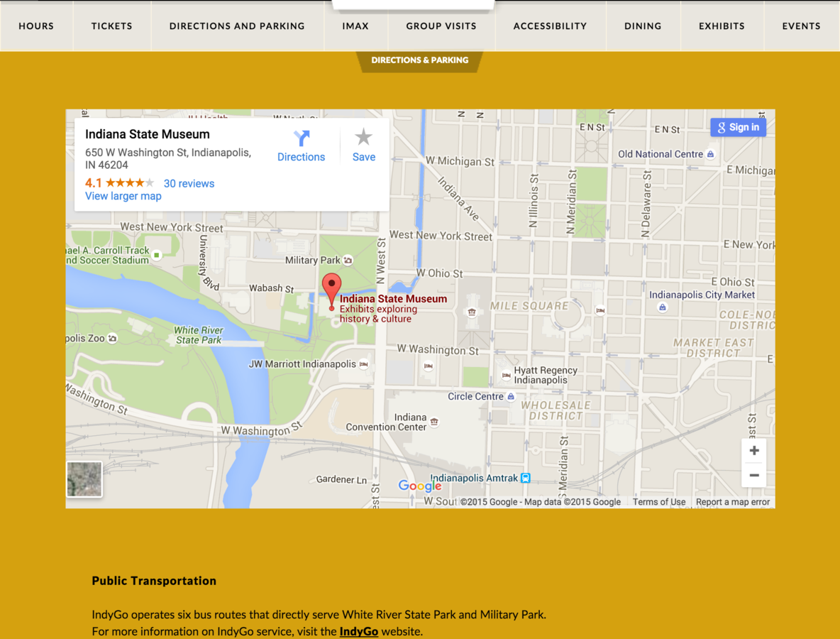Click the Hyatt Regency hotel icon
The height and width of the screenshot is (639, 840).
[x=507, y=376]
